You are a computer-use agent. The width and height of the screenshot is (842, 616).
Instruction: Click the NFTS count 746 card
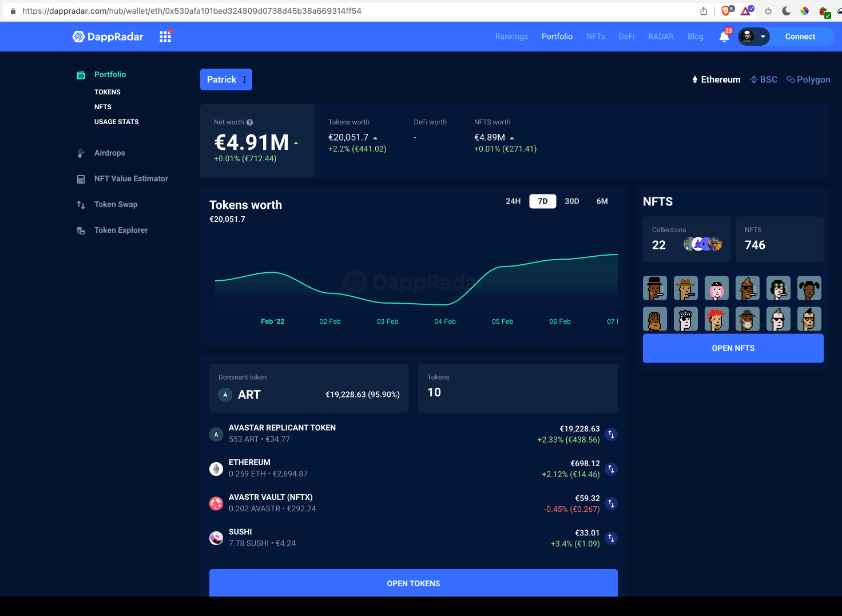pos(780,239)
